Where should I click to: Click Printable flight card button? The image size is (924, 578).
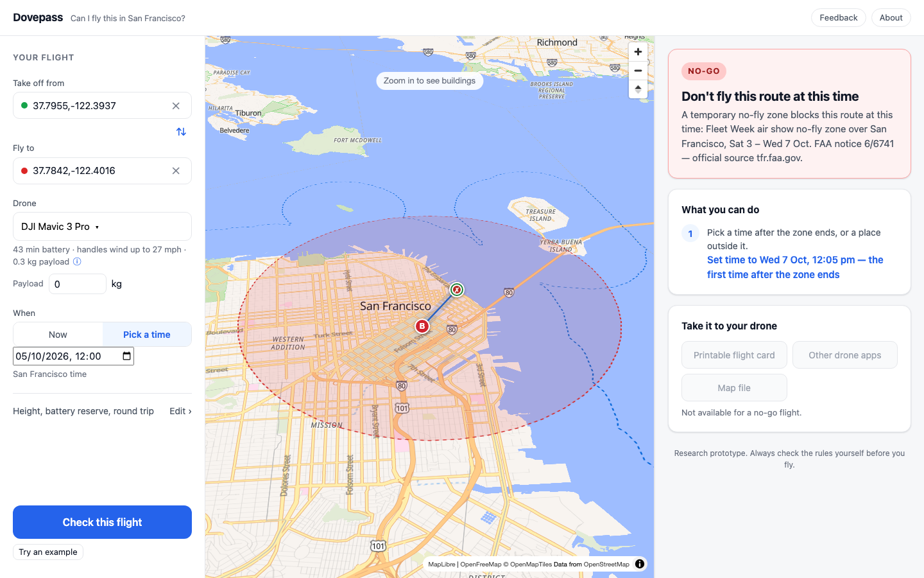(734, 355)
